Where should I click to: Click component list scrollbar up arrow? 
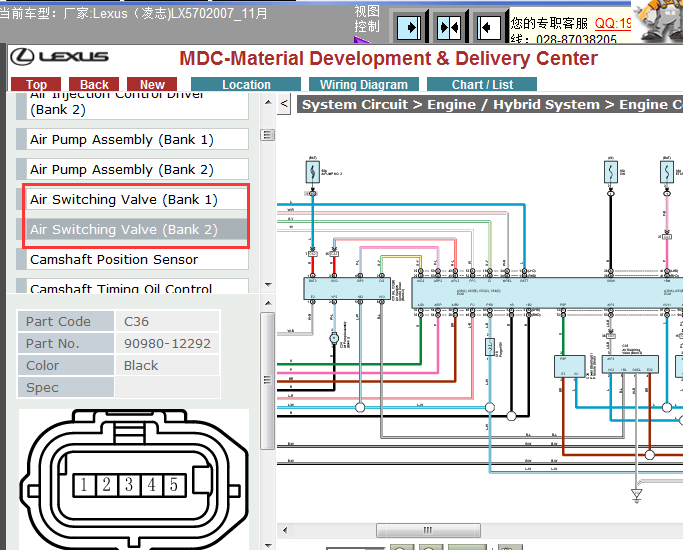268,102
